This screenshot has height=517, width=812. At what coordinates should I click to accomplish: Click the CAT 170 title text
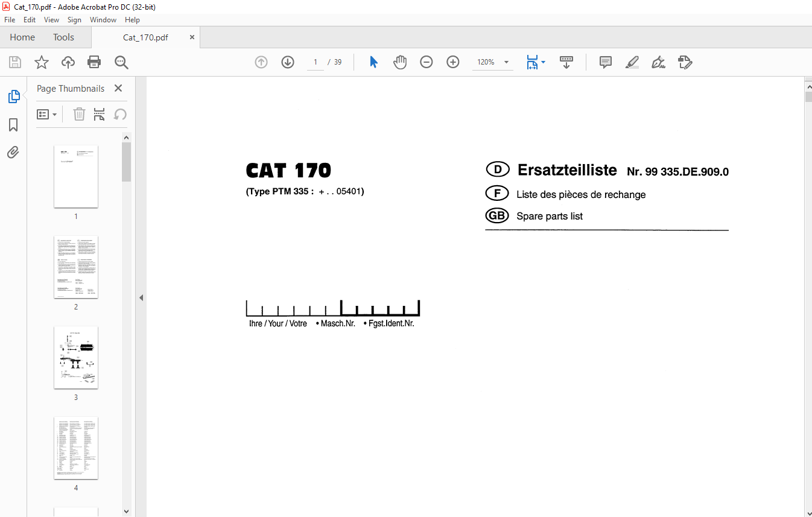[x=288, y=171]
